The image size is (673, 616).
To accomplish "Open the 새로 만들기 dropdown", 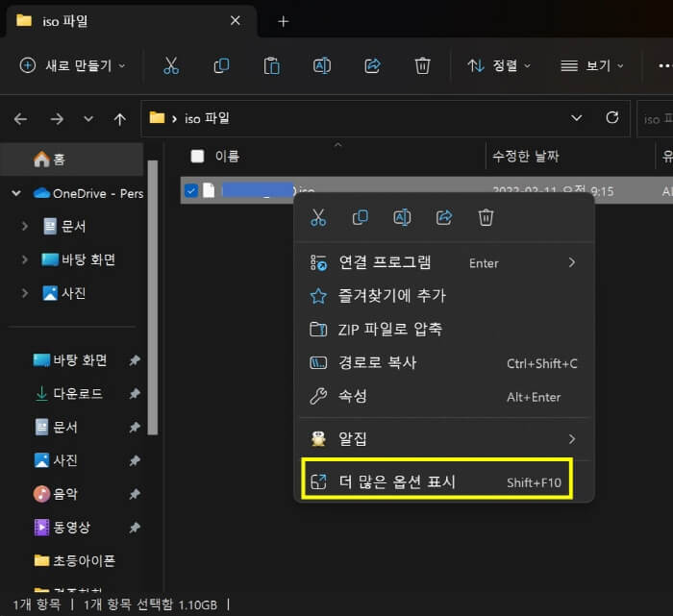I will (x=73, y=65).
